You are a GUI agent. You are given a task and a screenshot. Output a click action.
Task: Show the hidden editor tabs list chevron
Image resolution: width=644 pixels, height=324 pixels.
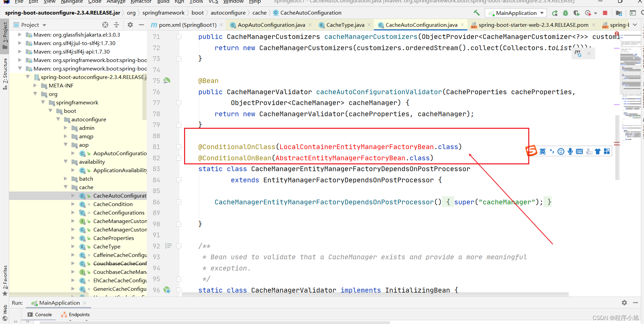pyautogui.click(x=635, y=25)
